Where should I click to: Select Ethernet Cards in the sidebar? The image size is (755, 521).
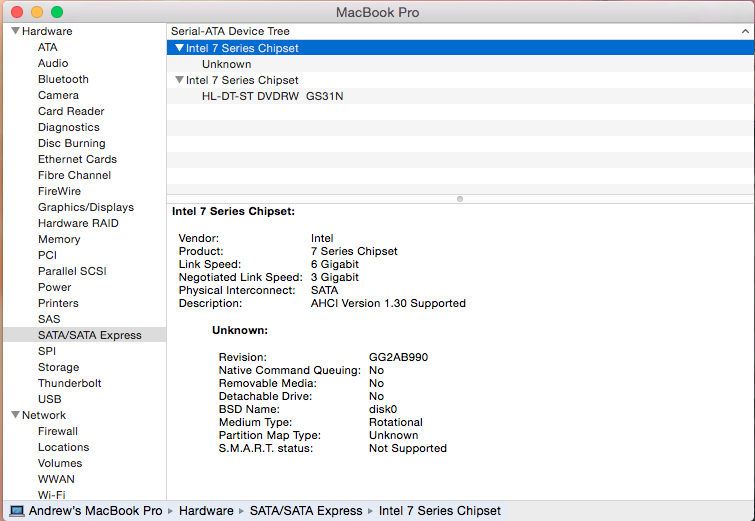tap(78, 159)
